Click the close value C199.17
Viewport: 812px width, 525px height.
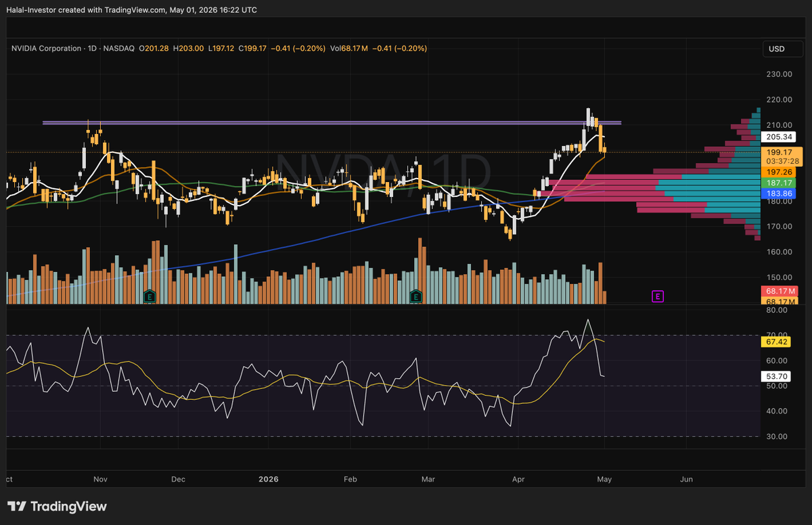(252, 49)
